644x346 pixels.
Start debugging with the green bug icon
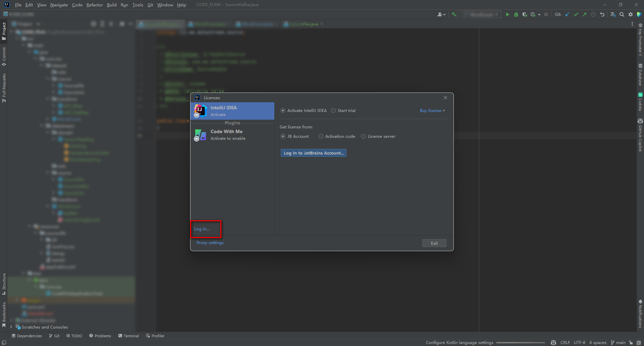(x=516, y=14)
